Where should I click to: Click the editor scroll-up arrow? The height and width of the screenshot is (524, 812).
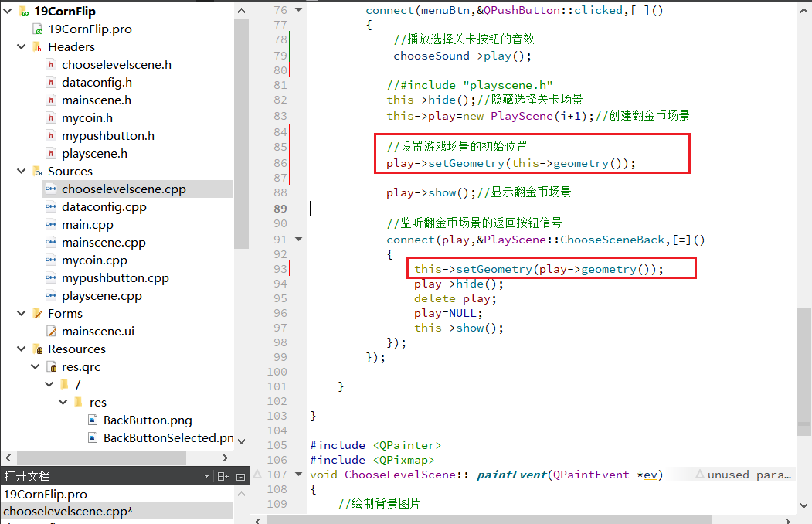pos(804,10)
